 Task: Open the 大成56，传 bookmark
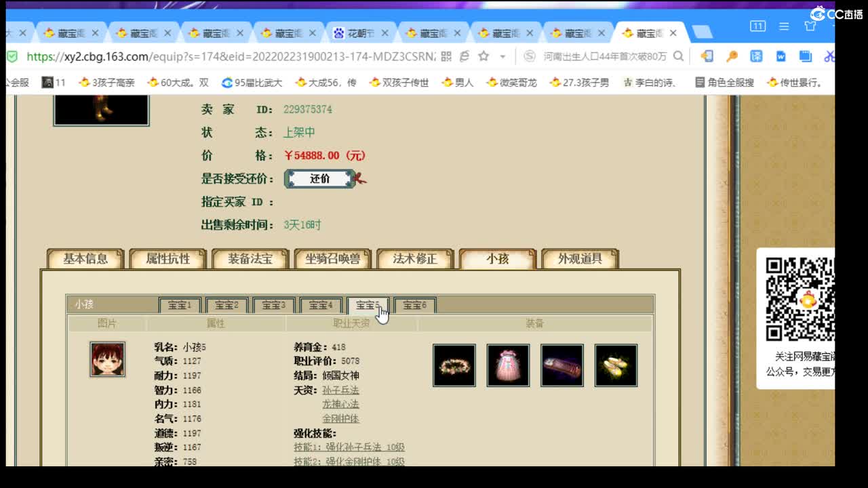coord(325,83)
